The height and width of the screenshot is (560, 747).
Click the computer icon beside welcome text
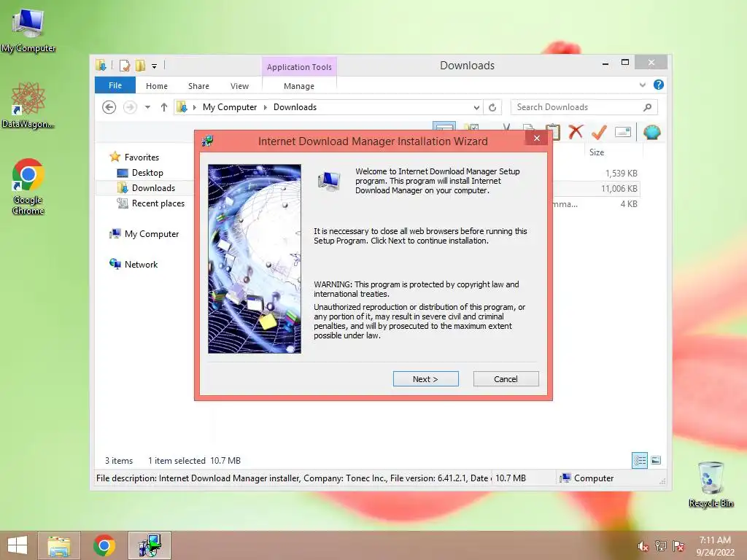pyautogui.click(x=329, y=181)
